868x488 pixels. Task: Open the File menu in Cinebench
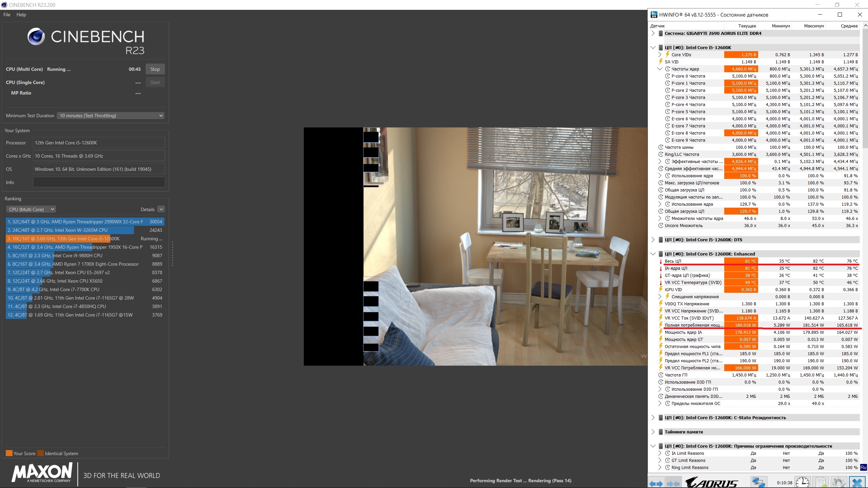coord(7,15)
